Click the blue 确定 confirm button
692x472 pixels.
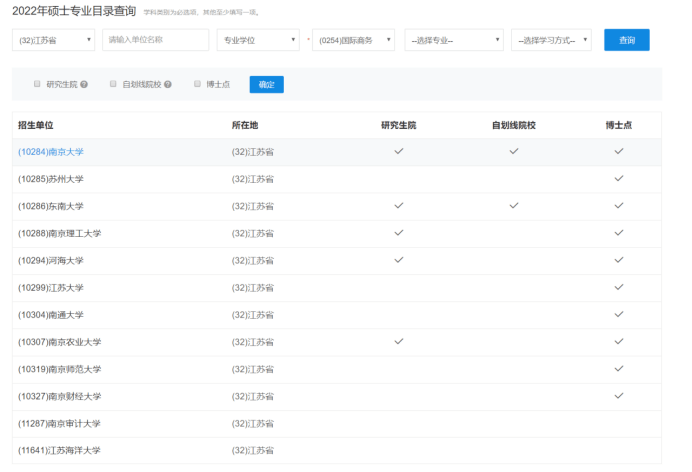click(267, 84)
